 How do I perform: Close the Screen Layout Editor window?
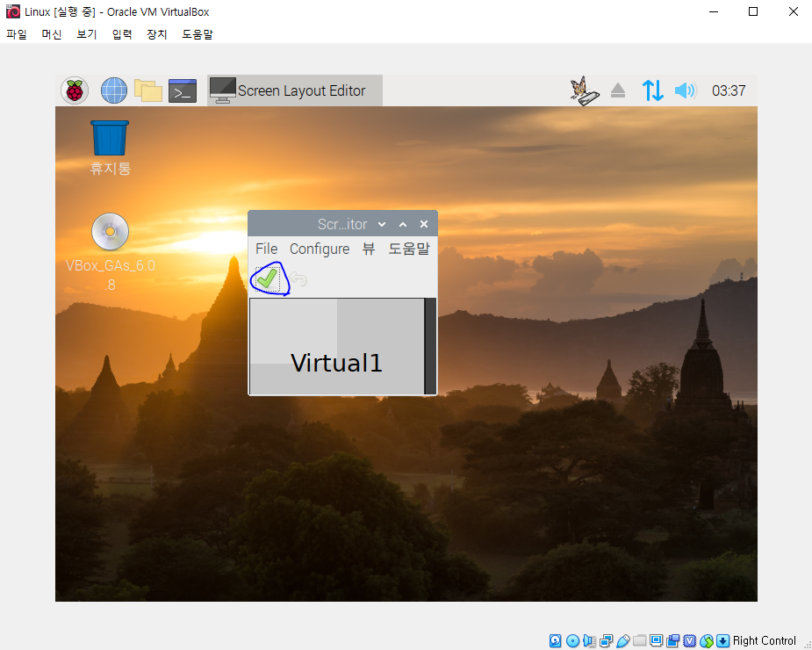click(424, 224)
